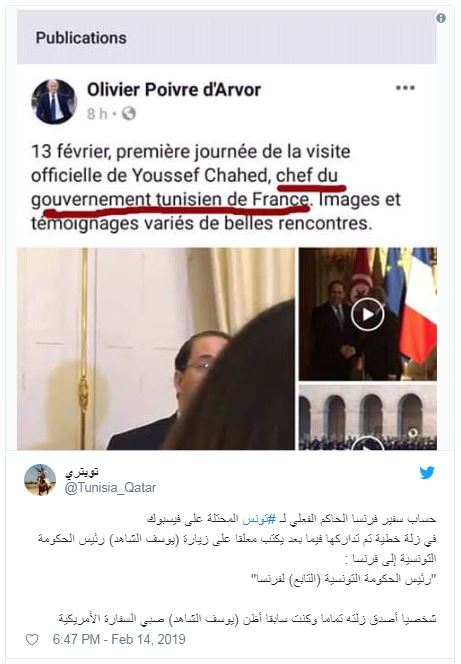Like the tweet with heart icon
Image resolution: width=461 pixels, height=664 pixels.
32,639
